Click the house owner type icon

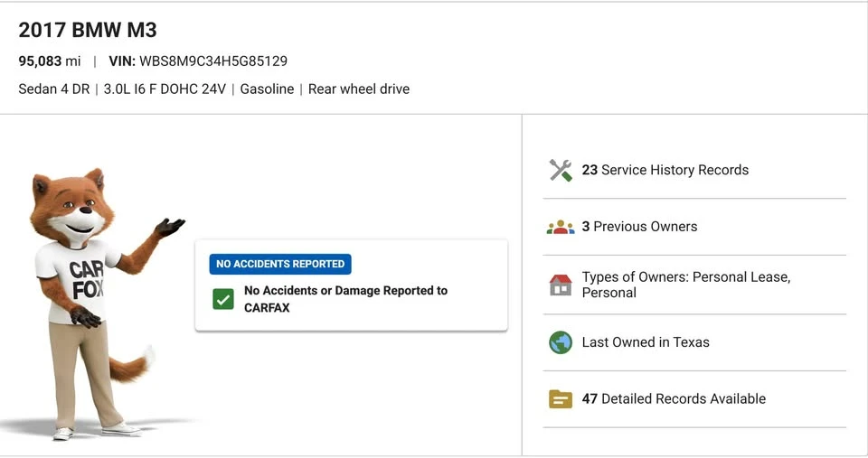tap(561, 285)
